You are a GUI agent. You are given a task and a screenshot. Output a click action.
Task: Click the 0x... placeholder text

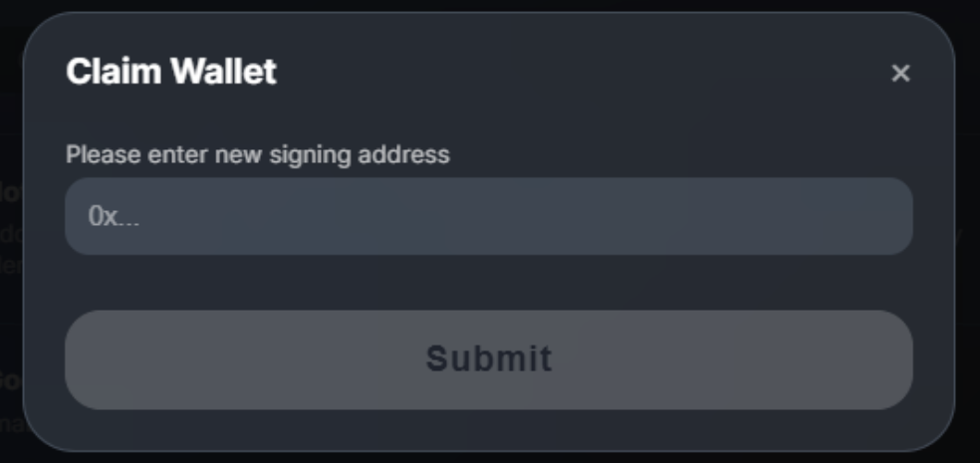[114, 216]
